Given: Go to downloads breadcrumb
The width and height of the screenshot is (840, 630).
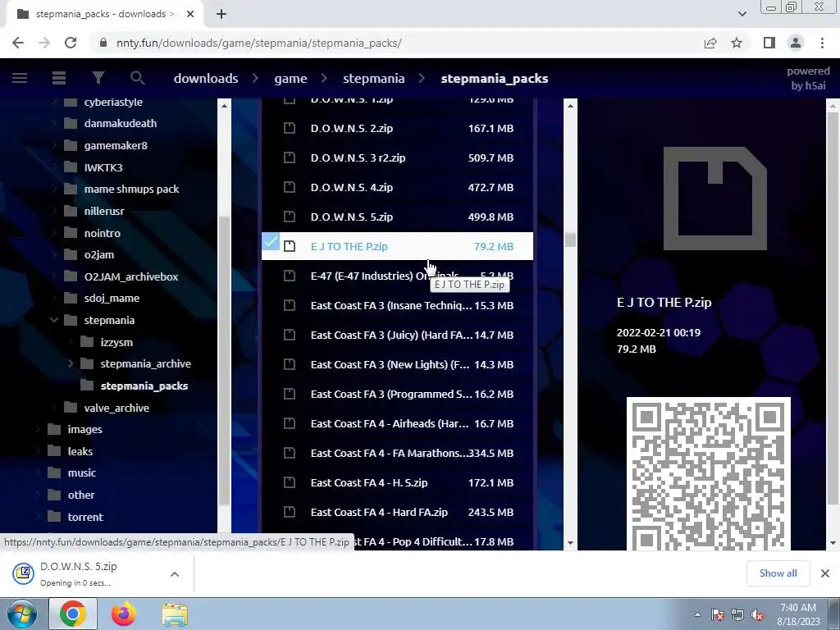Looking at the screenshot, I should tap(206, 78).
